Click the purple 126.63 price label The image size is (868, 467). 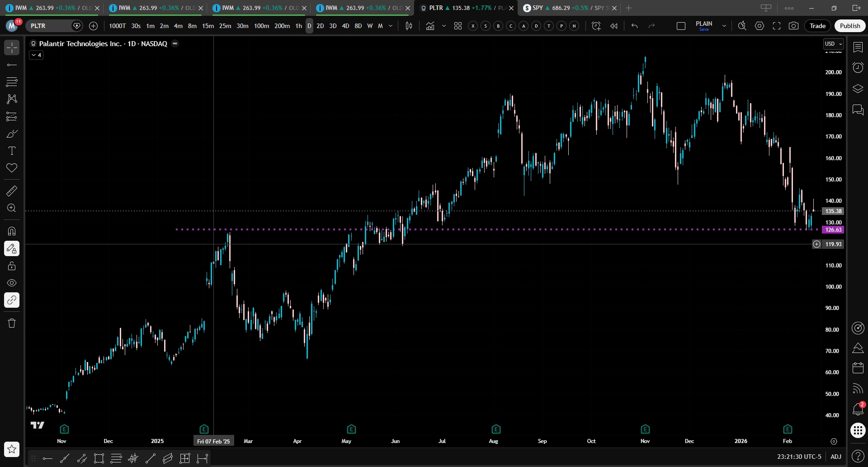click(x=833, y=230)
